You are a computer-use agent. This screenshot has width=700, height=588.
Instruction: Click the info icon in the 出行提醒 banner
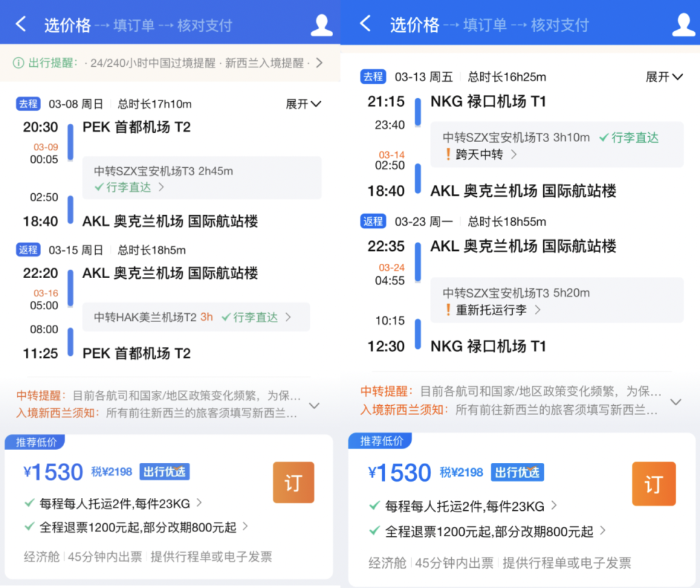pyautogui.click(x=14, y=62)
